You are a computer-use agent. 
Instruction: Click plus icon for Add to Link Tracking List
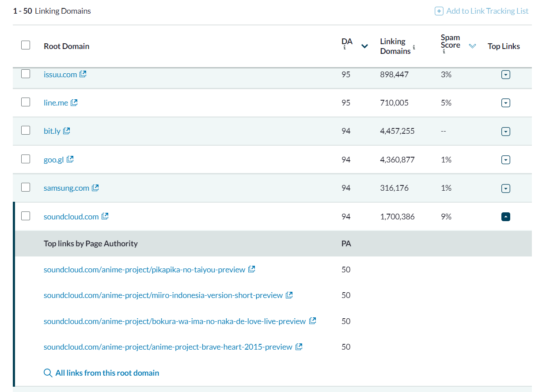pos(439,11)
